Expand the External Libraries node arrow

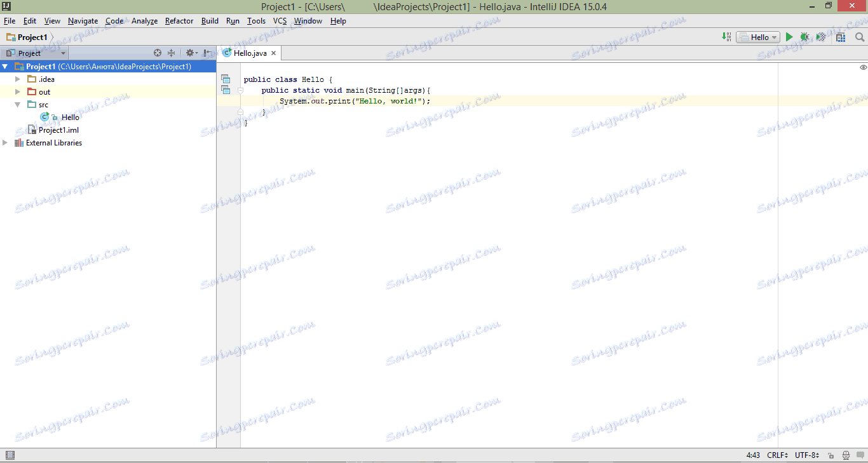pos(5,143)
